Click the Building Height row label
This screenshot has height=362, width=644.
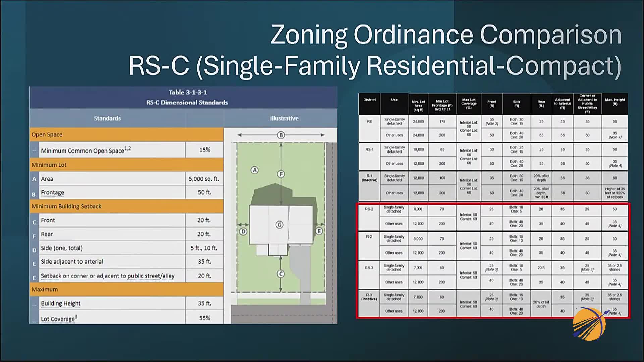click(x=61, y=303)
